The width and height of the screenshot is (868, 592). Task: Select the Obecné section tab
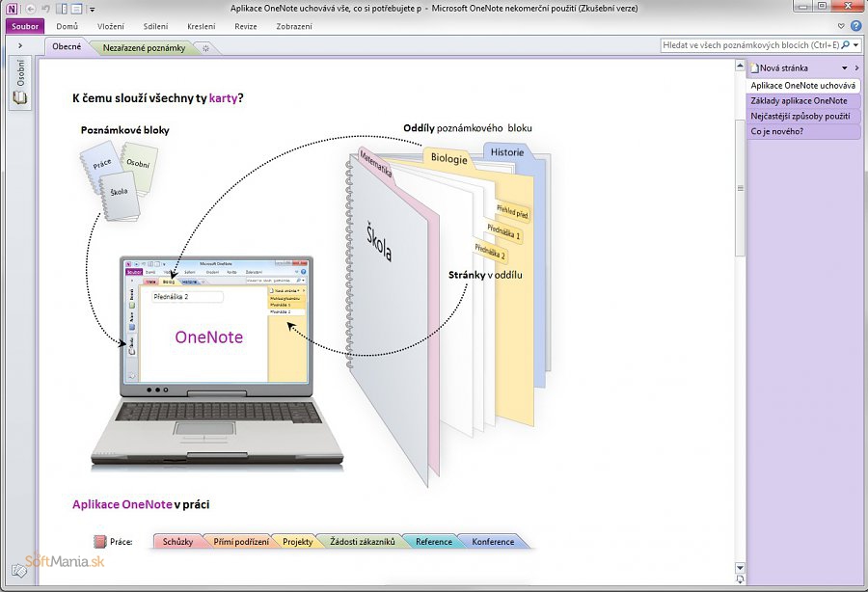coord(67,47)
